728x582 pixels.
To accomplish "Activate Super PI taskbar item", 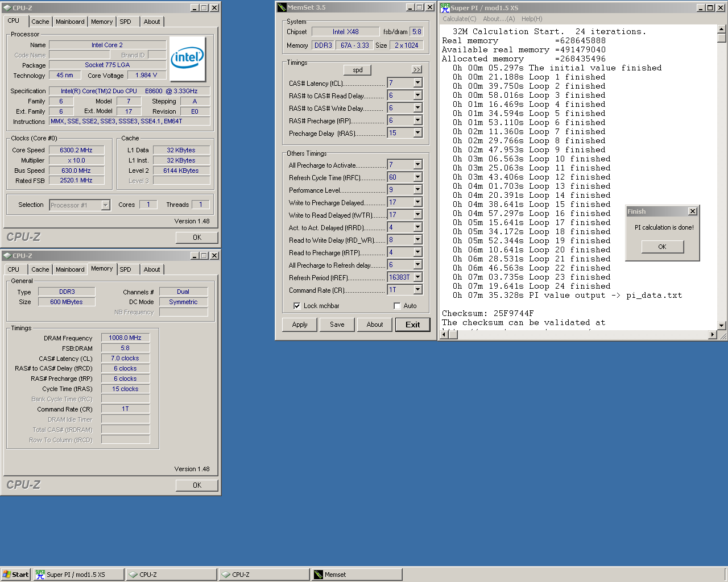I will coord(78,575).
